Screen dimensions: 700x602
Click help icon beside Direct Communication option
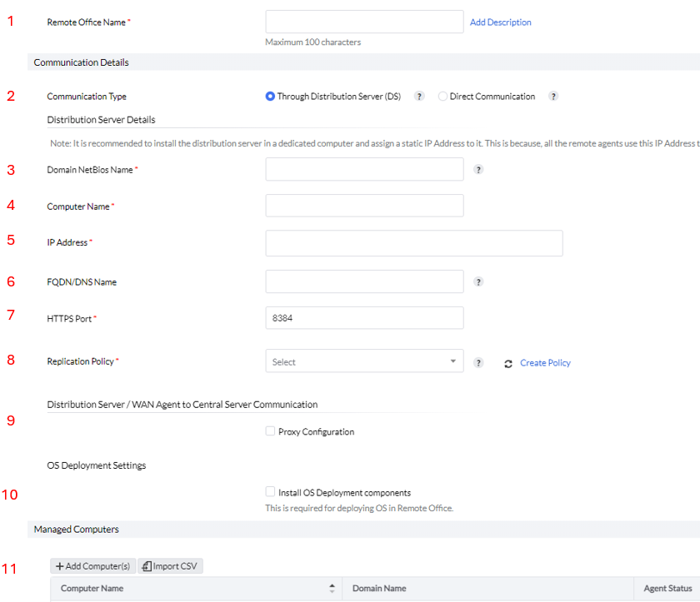(553, 97)
